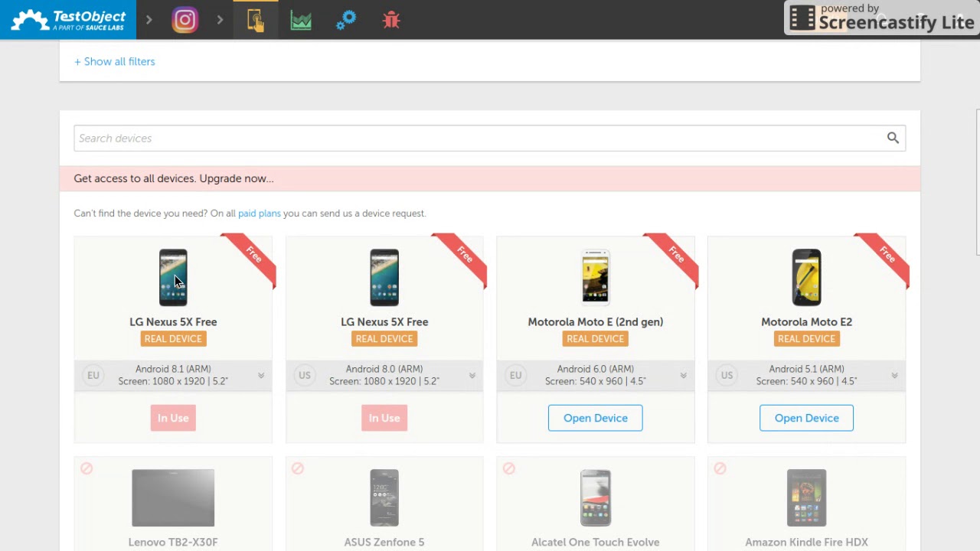Click the Alcatel One Touch Evolve thumbnail
This screenshot has height=551, width=980.
pyautogui.click(x=596, y=498)
